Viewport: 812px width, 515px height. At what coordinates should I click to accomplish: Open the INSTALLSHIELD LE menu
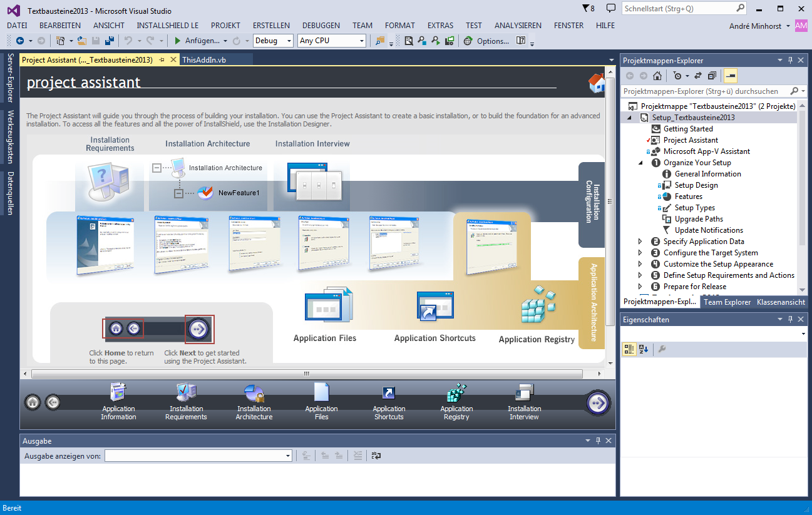coord(168,26)
